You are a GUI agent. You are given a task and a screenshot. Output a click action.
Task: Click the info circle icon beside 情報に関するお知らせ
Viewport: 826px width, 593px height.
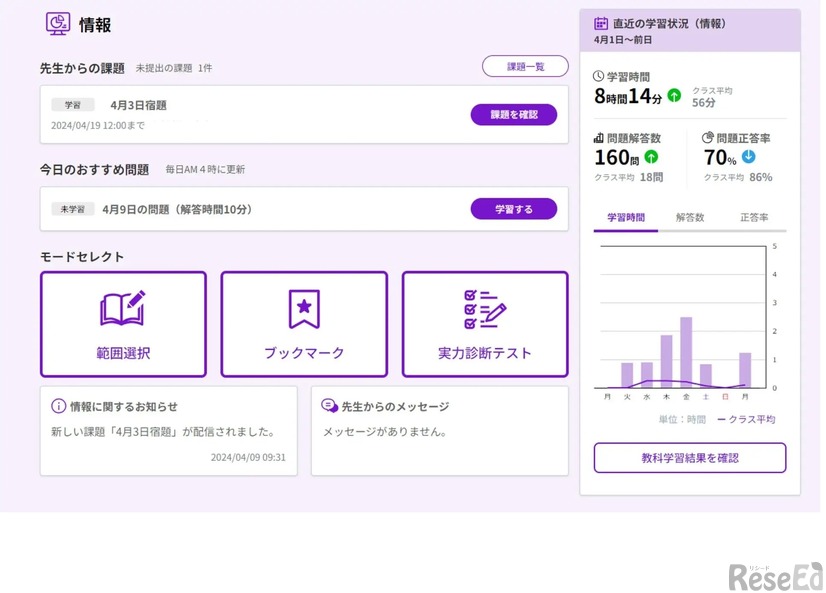(x=58, y=406)
